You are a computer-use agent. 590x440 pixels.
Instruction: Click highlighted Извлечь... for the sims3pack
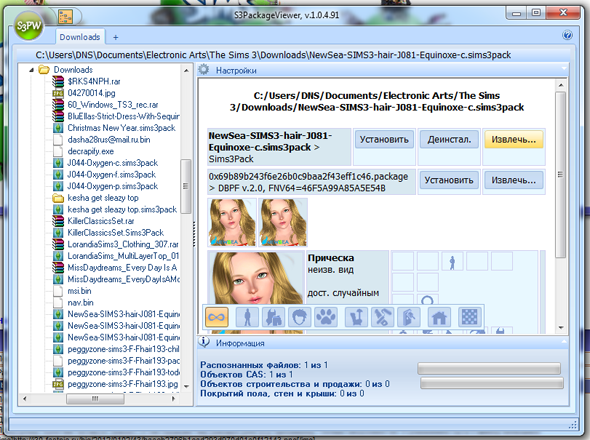coord(514,139)
